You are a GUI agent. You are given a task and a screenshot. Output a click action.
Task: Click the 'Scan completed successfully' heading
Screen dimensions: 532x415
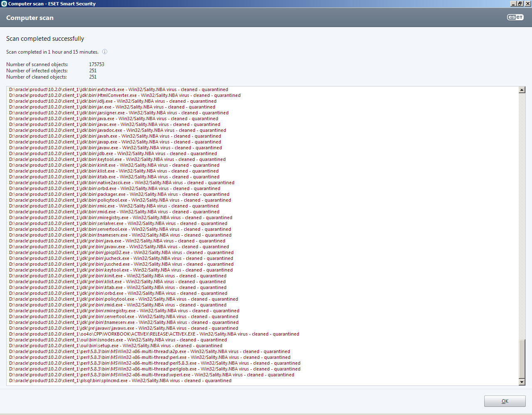(45, 39)
